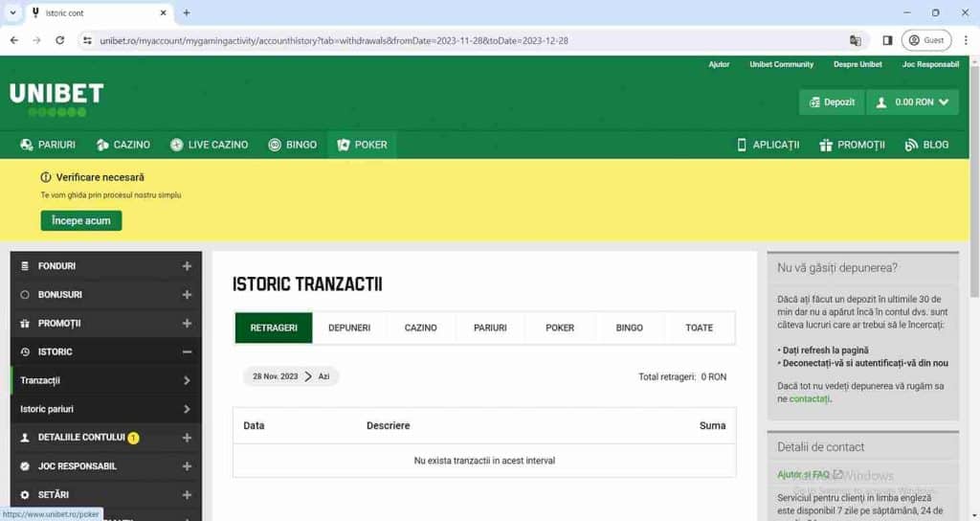The width and height of the screenshot is (980, 521).
Task: Click the Data column header
Action: pos(254,425)
